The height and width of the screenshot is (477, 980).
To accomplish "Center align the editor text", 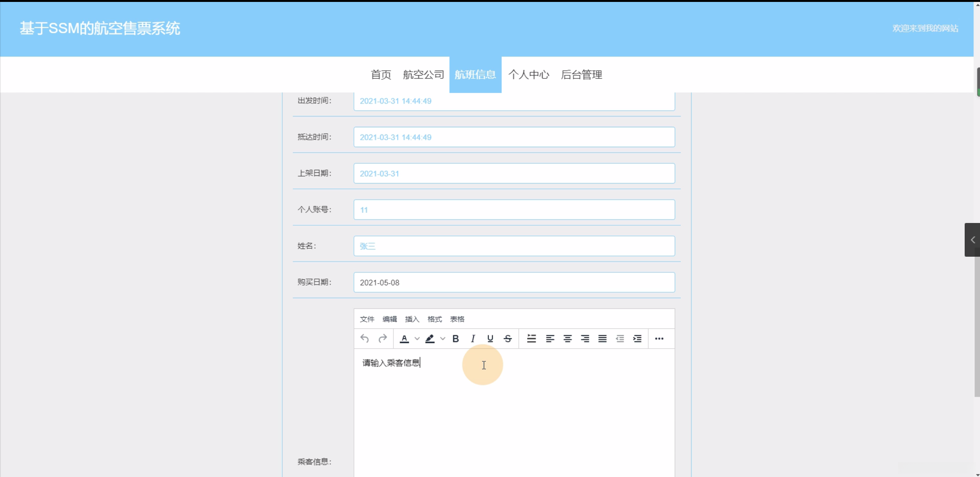I will [x=567, y=339].
